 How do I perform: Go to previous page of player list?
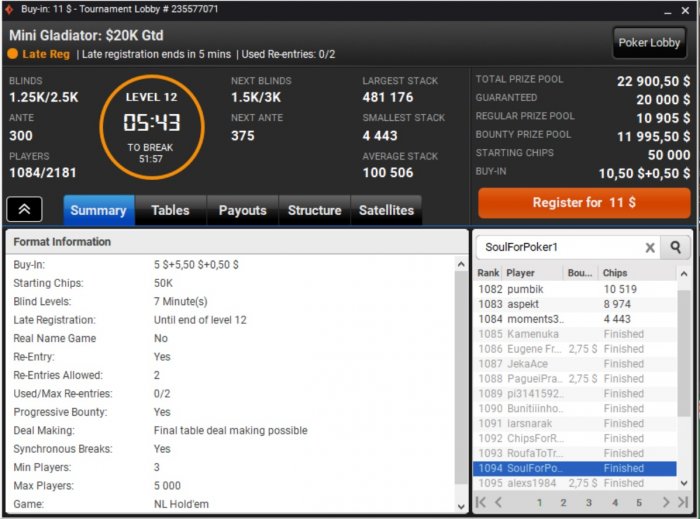(498, 502)
